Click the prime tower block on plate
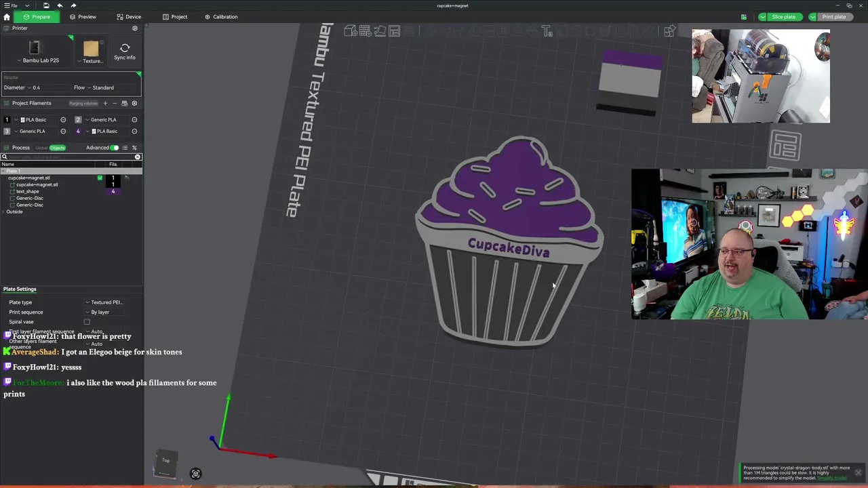Image resolution: width=868 pixels, height=488 pixels. (x=630, y=83)
